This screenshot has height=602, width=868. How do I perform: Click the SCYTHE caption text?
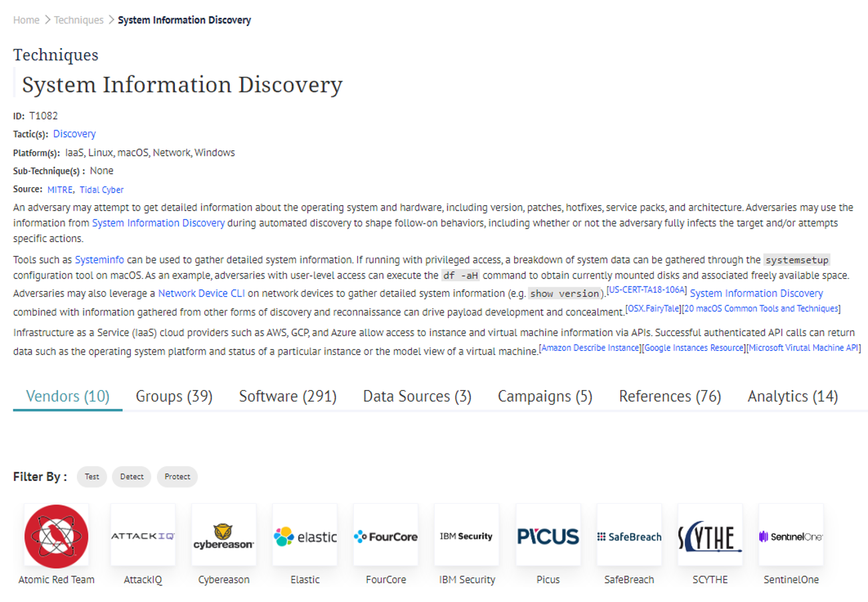coord(710,580)
